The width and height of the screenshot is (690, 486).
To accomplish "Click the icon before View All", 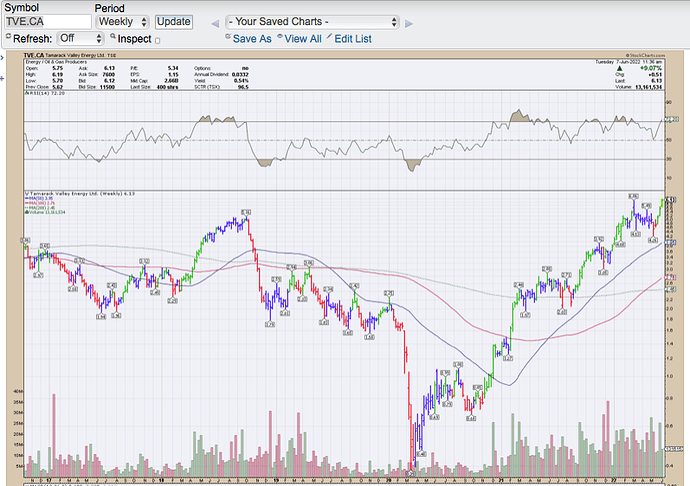I will [x=280, y=36].
